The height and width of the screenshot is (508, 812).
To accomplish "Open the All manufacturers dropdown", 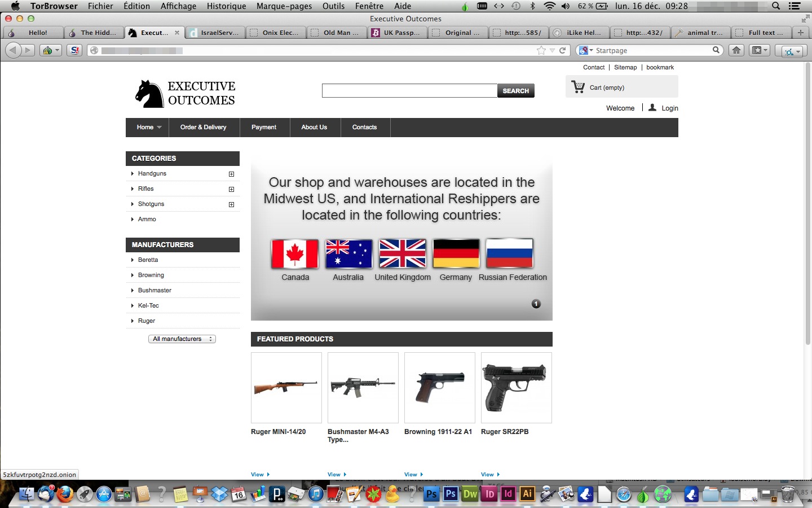I will tap(182, 339).
